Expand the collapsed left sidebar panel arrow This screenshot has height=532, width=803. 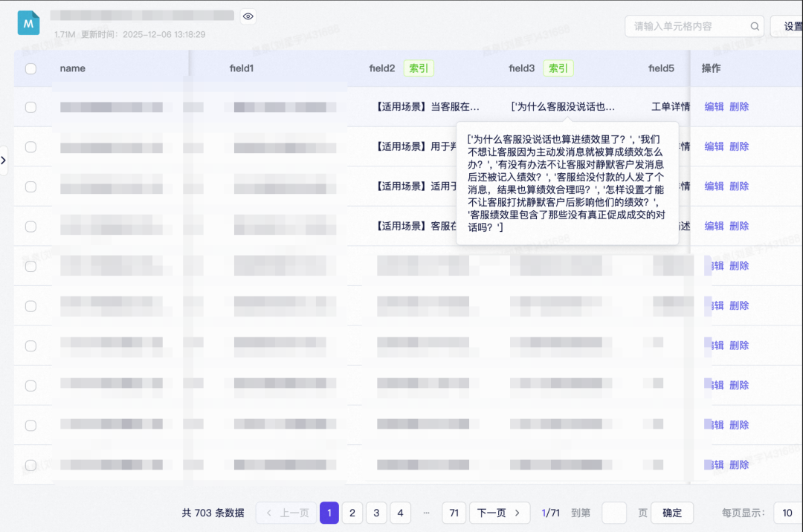[4, 160]
